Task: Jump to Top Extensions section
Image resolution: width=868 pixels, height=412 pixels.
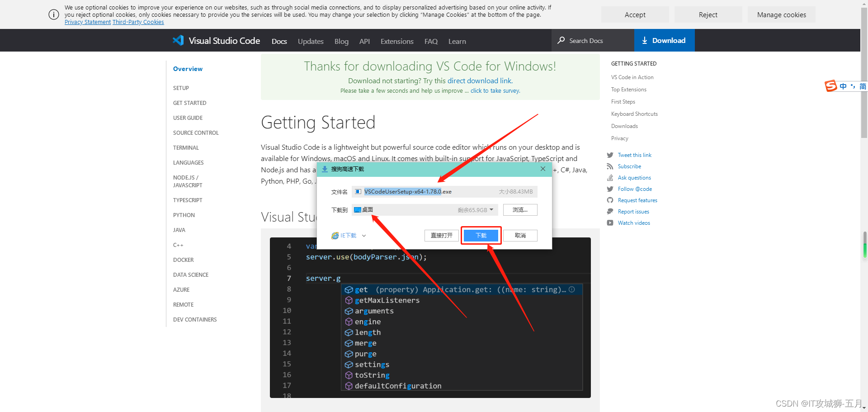Action: coord(629,90)
